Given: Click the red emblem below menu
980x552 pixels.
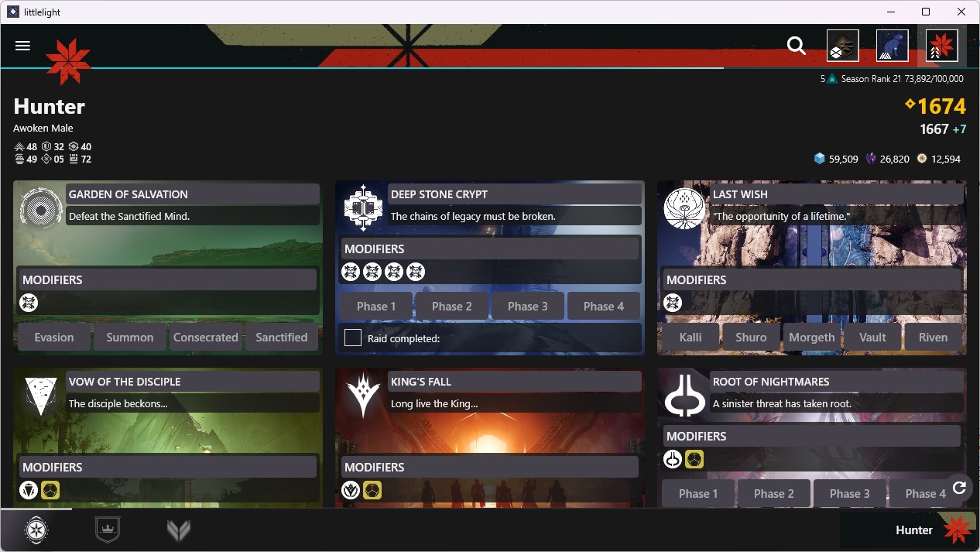Looking at the screenshot, I should [68, 61].
